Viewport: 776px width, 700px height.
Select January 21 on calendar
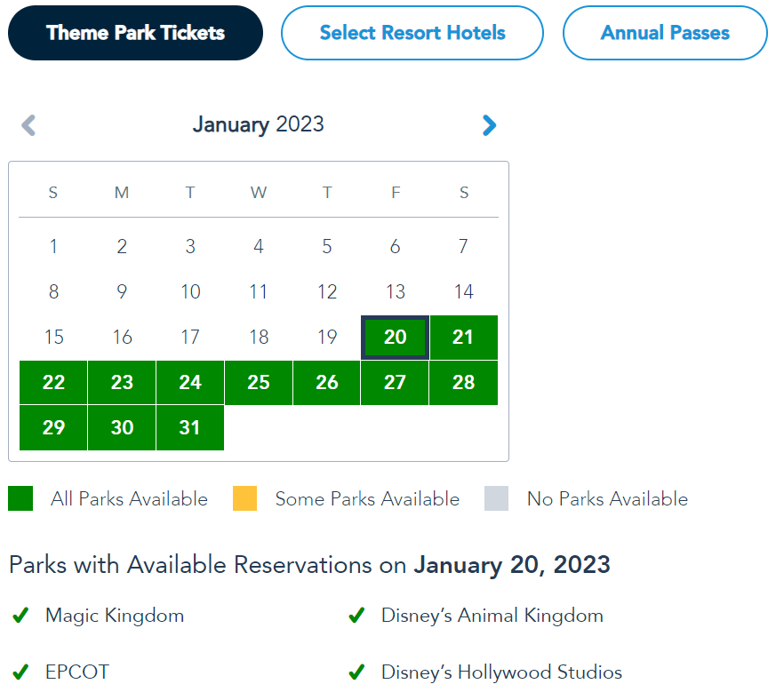pyautogui.click(x=463, y=338)
